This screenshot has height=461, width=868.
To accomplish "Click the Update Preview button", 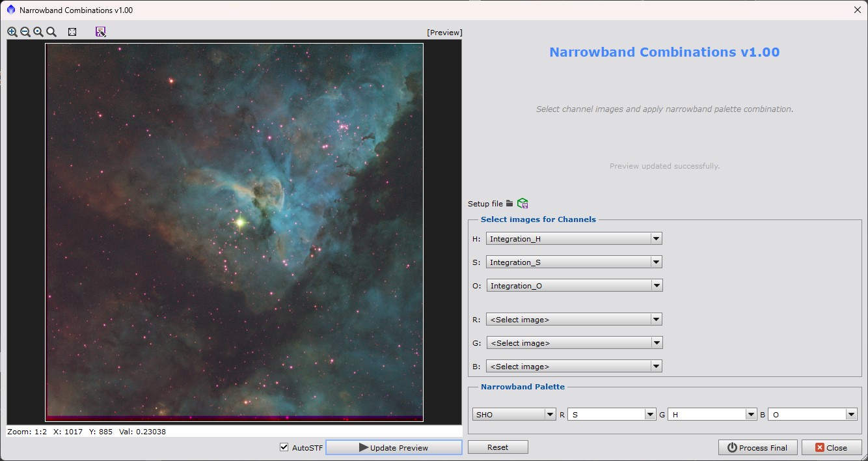I will tap(394, 447).
